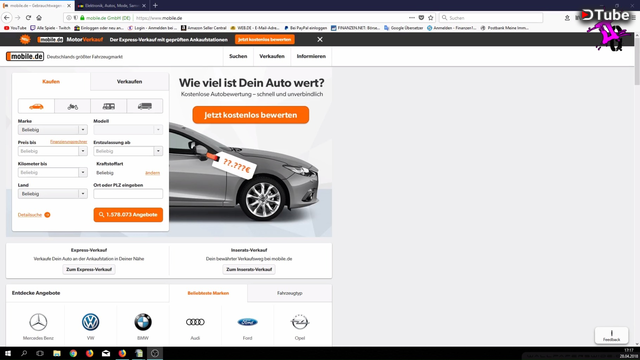
Task: Open the Feedback widget
Action: (x=611, y=336)
